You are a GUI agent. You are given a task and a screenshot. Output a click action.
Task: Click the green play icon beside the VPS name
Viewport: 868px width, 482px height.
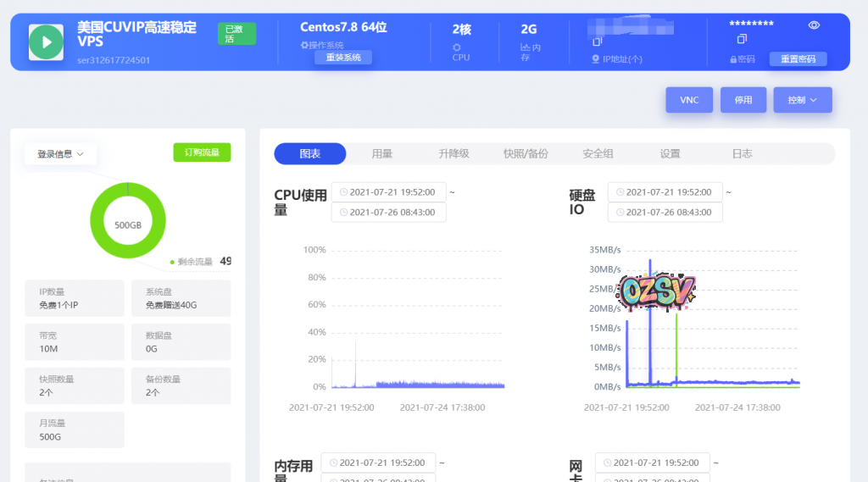(46, 42)
